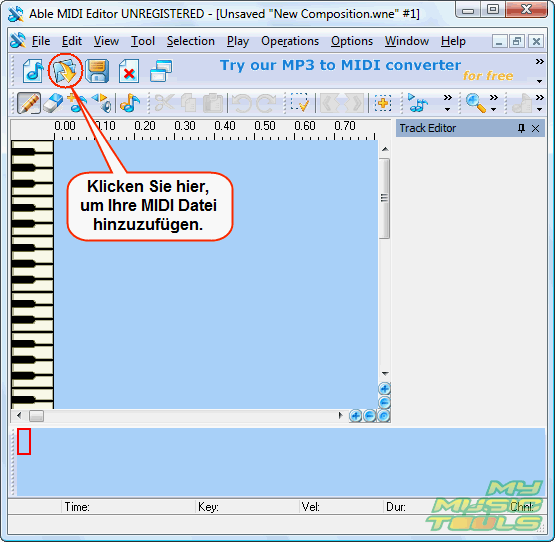Click the shift selection left icon

(x=330, y=103)
